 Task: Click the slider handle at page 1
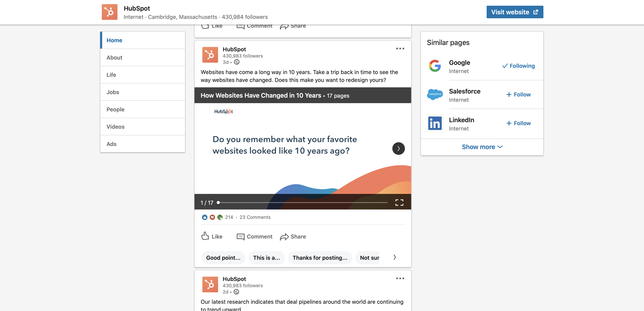point(218,203)
